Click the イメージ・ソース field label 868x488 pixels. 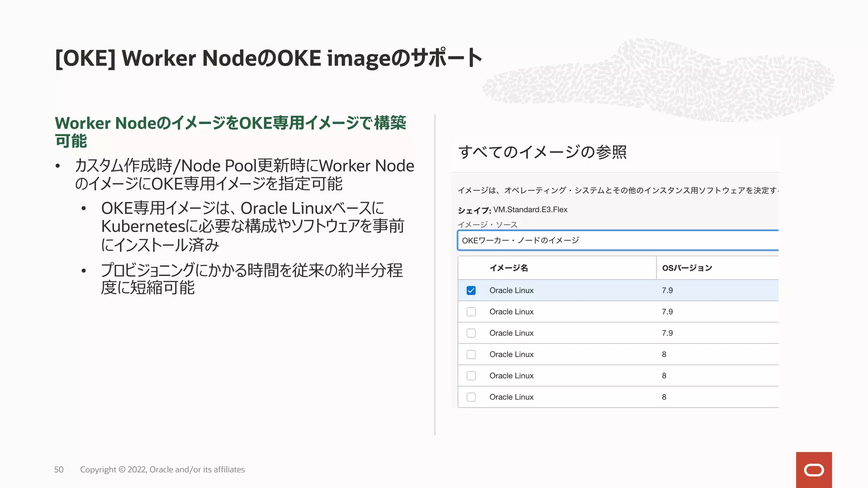[487, 225]
